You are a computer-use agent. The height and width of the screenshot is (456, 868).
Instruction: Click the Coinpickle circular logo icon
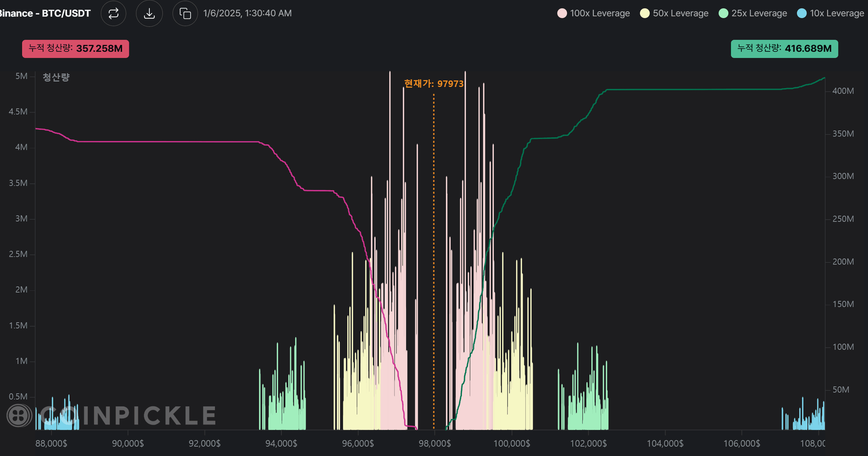(19, 415)
